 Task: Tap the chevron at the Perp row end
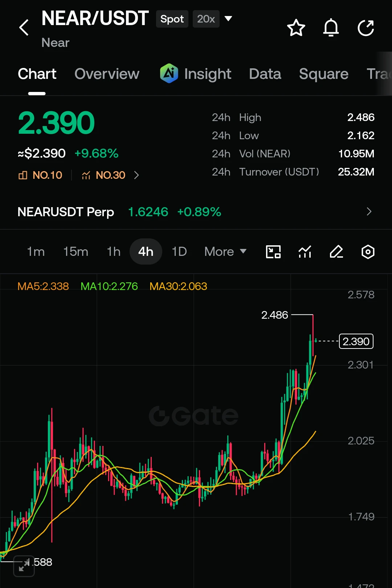tap(369, 212)
